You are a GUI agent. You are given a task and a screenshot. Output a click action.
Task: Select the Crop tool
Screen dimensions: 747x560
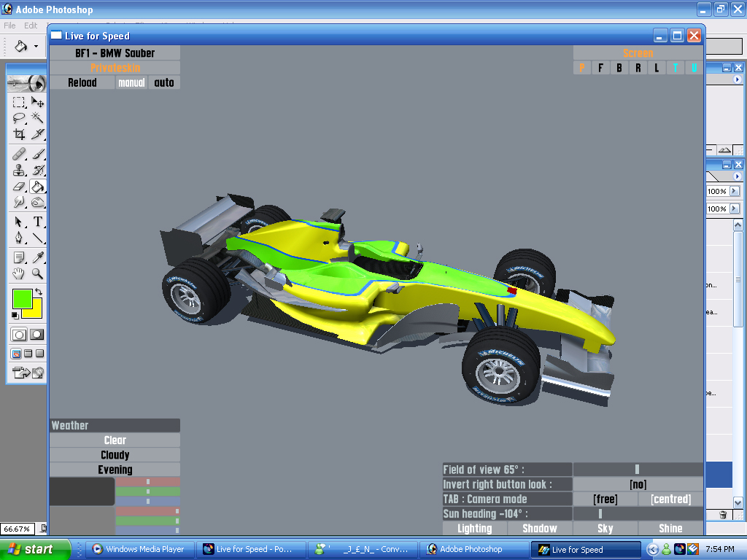click(x=18, y=134)
